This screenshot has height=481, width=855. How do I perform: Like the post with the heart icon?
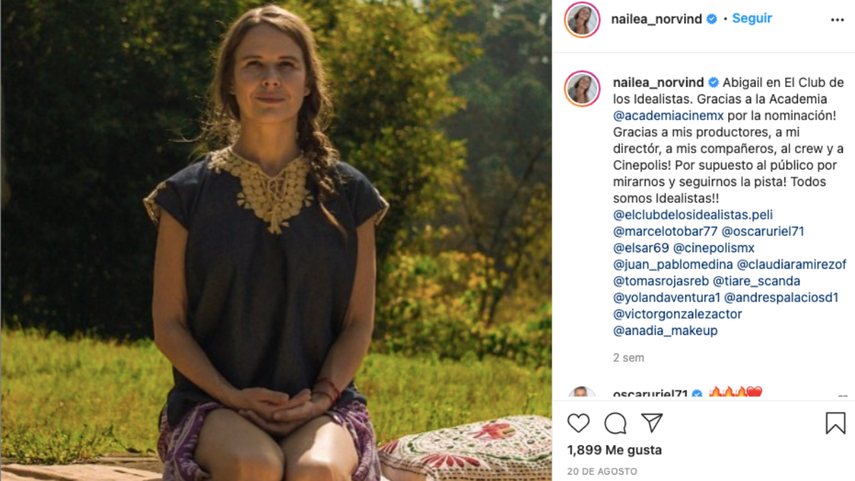click(578, 423)
